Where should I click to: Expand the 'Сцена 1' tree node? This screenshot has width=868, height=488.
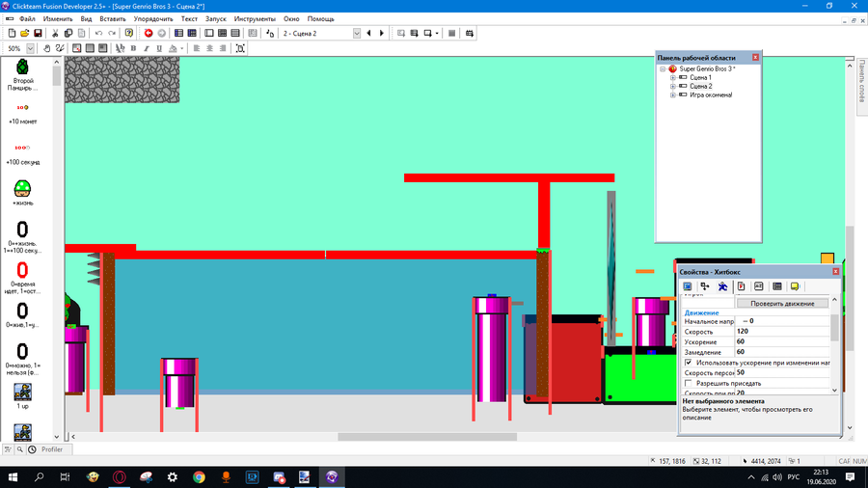[673, 77]
